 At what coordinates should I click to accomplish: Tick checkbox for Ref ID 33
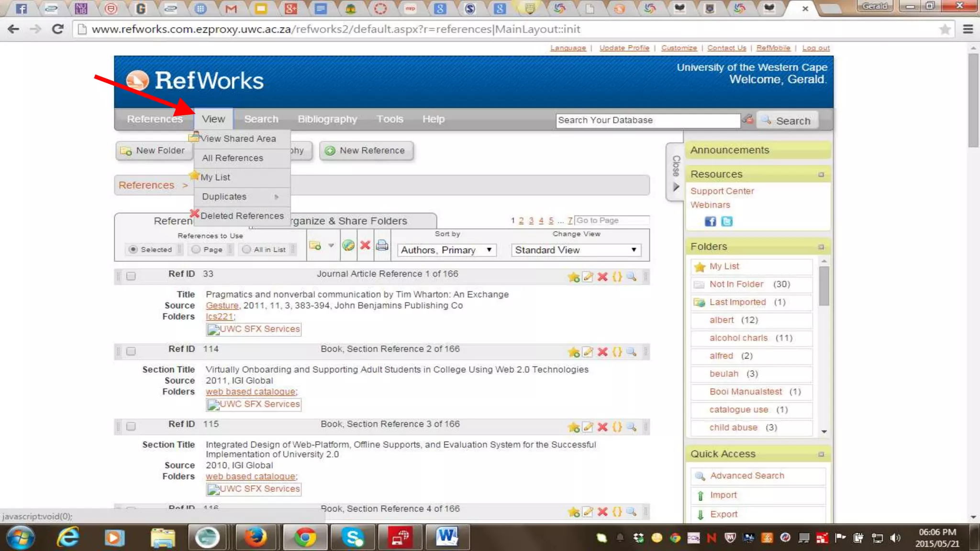pos(131,276)
